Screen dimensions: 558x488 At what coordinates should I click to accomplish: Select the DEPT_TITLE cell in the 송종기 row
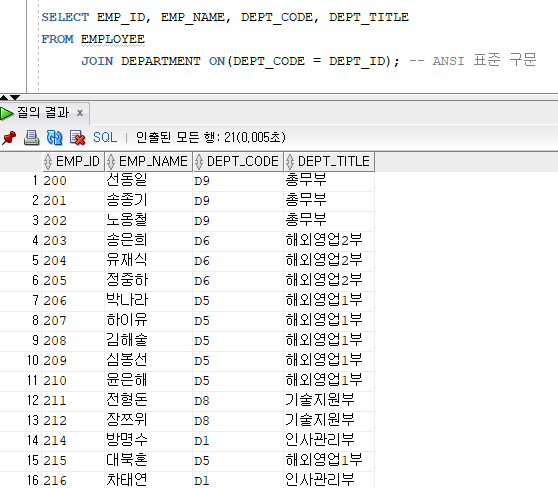329,200
